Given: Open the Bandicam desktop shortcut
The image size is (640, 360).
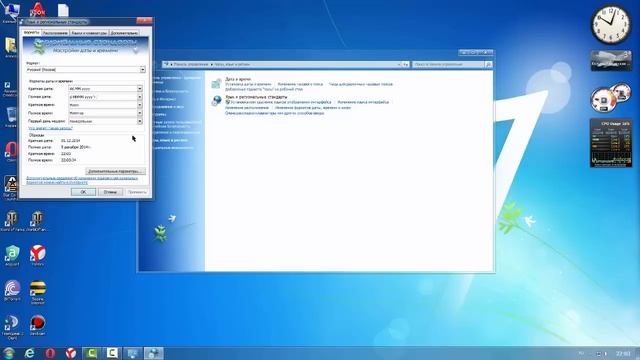Looking at the screenshot, I should point(38,324).
